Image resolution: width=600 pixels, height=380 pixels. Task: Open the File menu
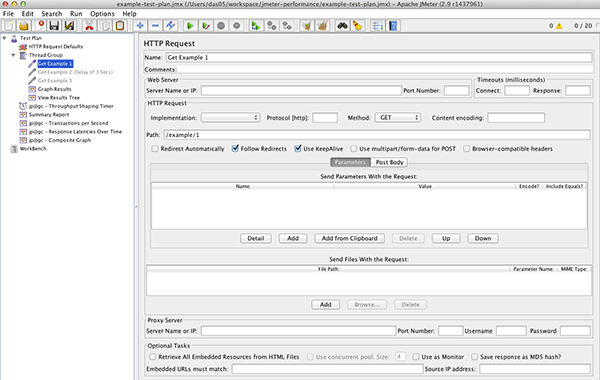(8, 14)
